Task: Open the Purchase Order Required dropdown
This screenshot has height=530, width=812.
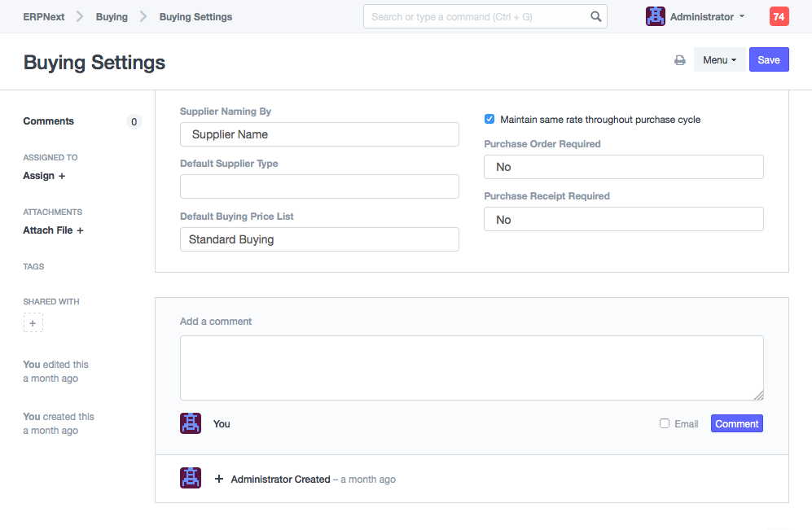Action: coord(623,167)
